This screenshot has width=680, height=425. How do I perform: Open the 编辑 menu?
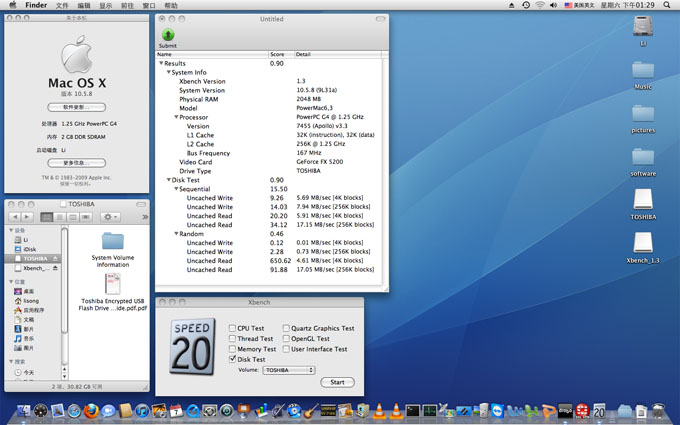[84, 5]
